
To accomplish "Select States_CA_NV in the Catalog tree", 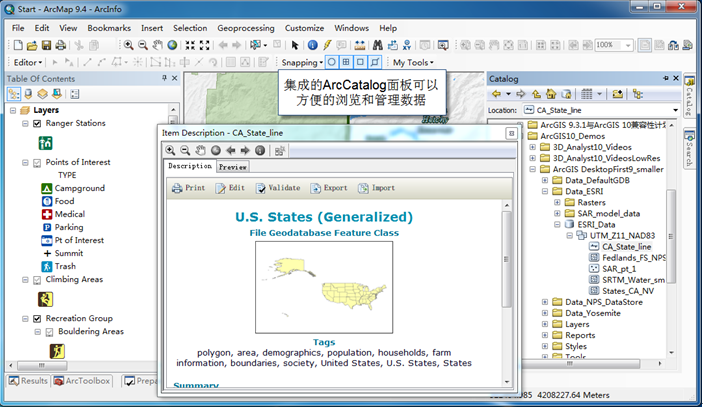I will 626,291.
